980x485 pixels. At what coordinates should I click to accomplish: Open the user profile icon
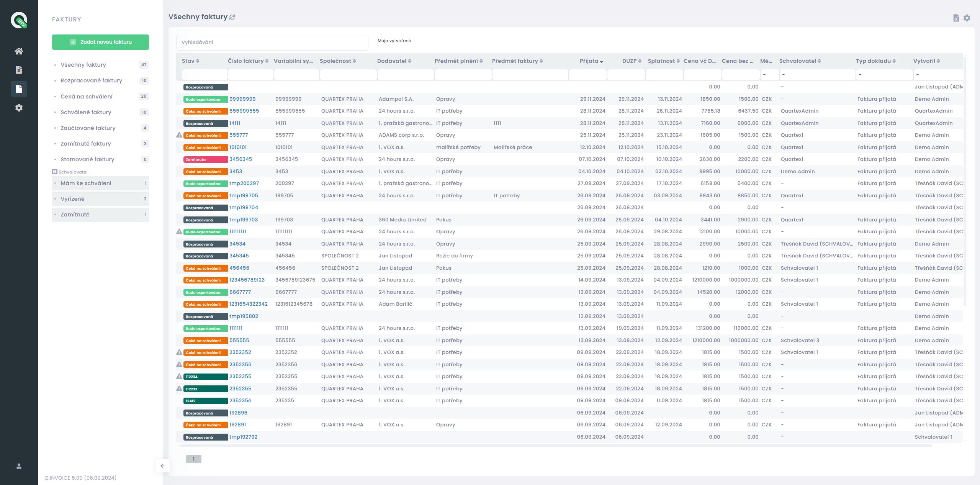point(19,466)
